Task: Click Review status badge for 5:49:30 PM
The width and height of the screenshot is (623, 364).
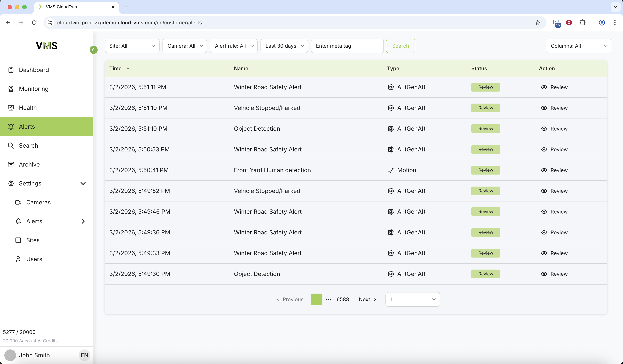Action: tap(485, 274)
